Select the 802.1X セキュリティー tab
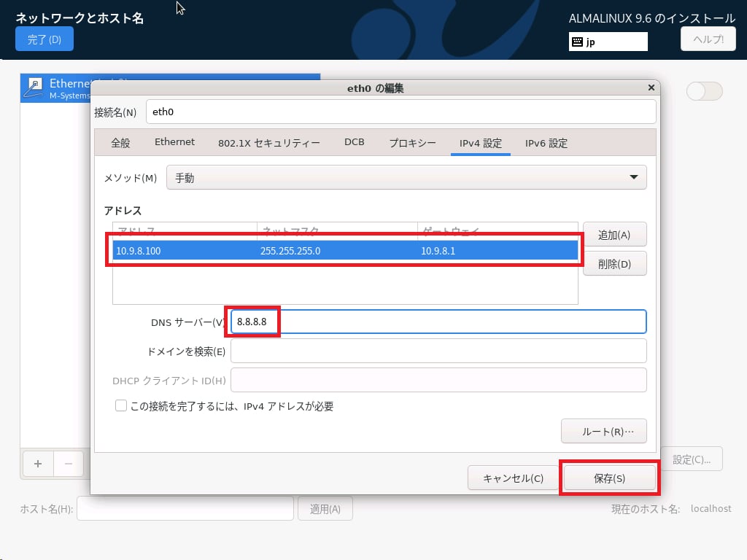The width and height of the screenshot is (747, 560). pyautogui.click(x=268, y=143)
